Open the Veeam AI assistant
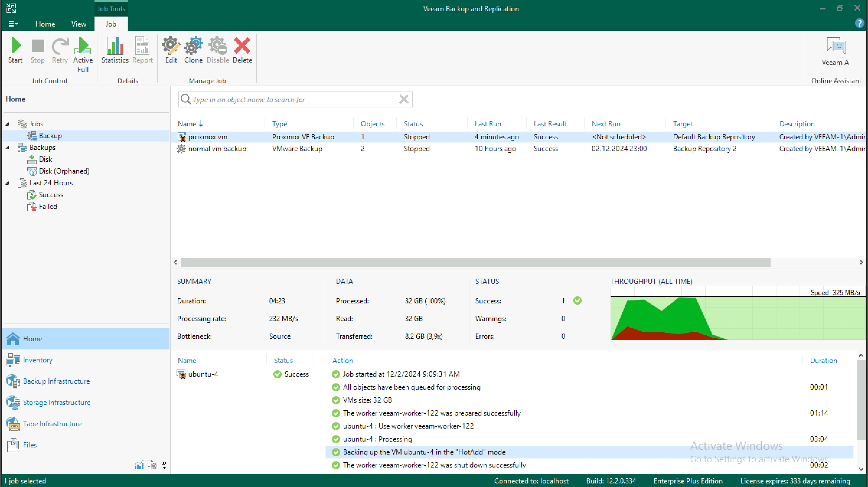Image resolution: width=868 pixels, height=487 pixels. click(836, 52)
